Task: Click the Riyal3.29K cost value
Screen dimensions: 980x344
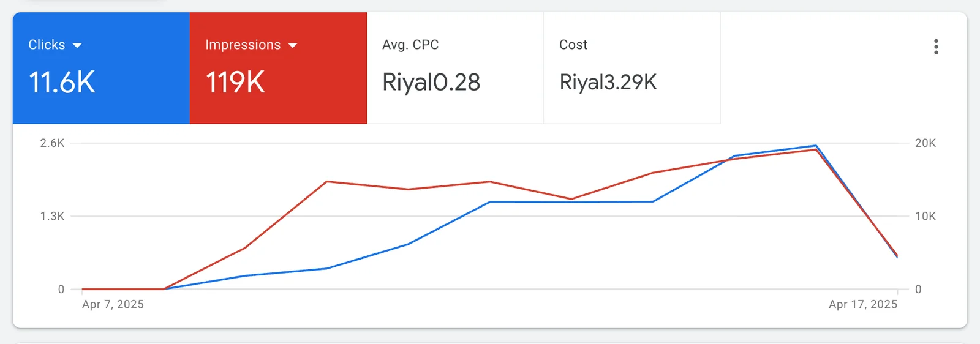Action: point(608,83)
